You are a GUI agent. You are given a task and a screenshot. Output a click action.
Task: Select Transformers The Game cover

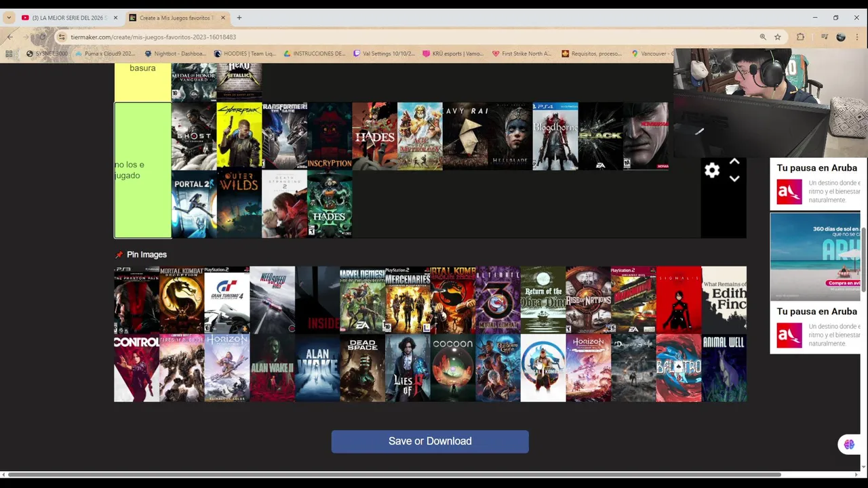point(284,136)
